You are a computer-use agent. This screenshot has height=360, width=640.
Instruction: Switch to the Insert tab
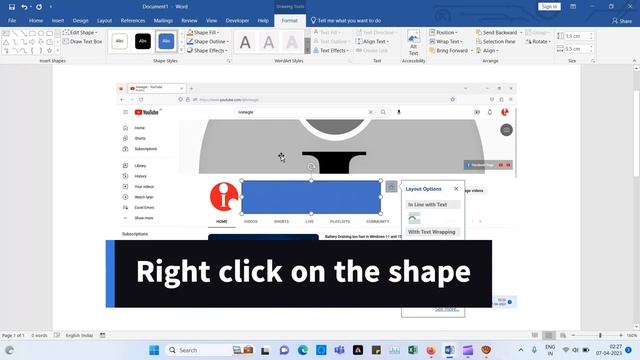pos(58,20)
